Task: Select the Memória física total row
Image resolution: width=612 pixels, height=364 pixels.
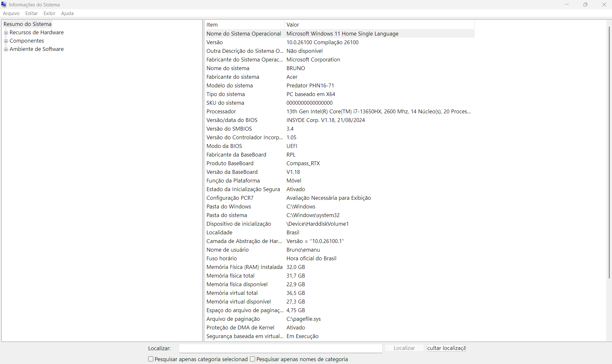Action: (340, 276)
